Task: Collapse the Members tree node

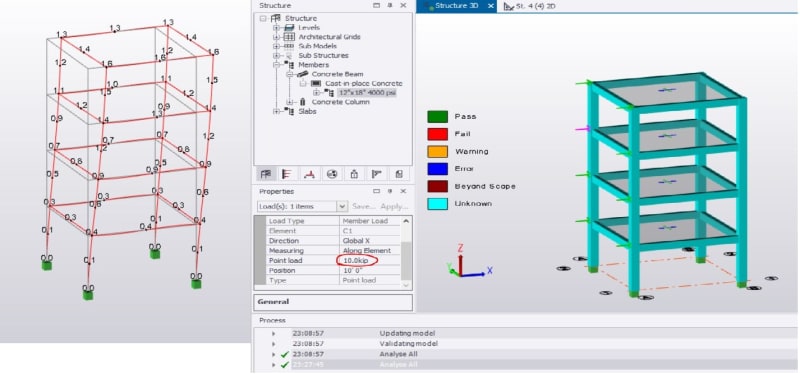Action: tap(277, 65)
